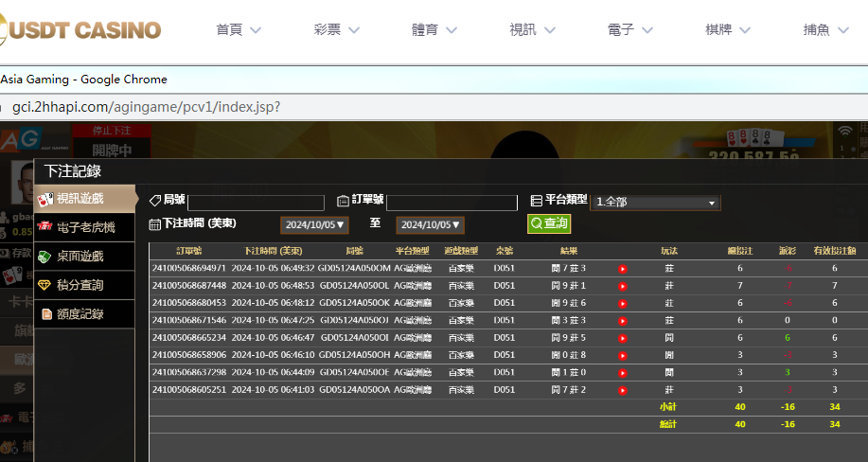Click red play icon for 06:47:25 bet
Image resolution: width=868 pixels, height=462 pixels.
click(x=623, y=321)
